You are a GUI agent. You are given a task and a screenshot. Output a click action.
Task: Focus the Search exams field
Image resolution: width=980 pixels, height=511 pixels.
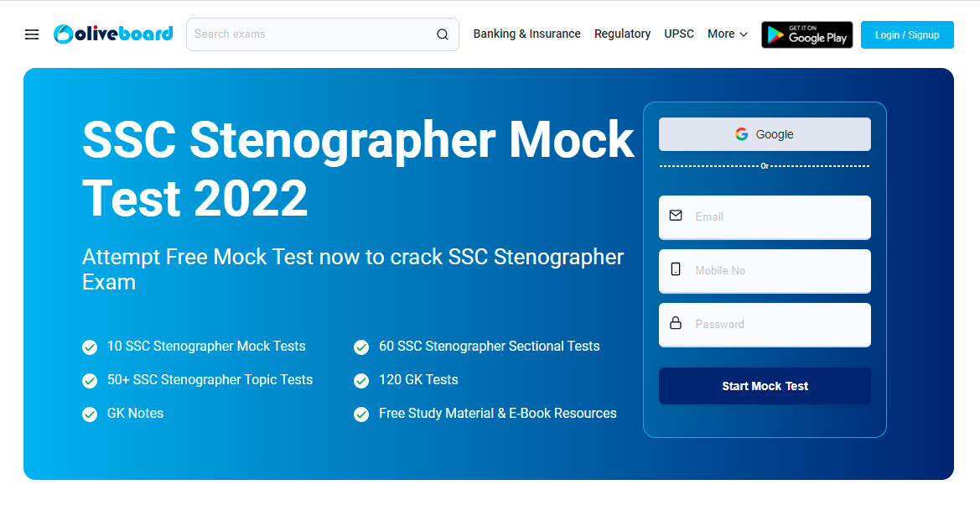tap(323, 34)
